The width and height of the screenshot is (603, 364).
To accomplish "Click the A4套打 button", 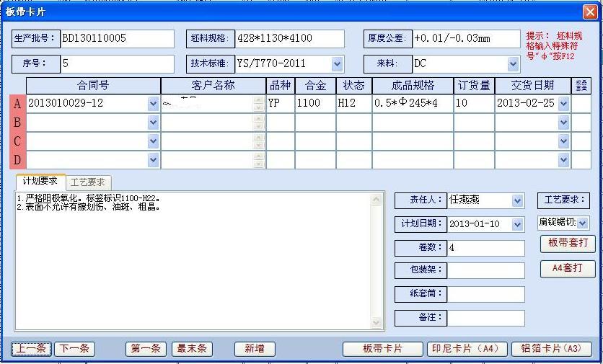I will 568,268.
